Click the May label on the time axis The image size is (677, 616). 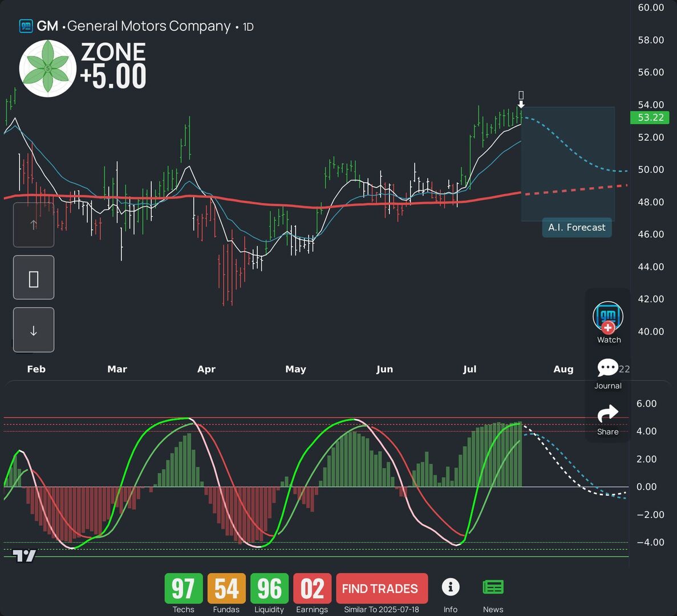coord(296,369)
